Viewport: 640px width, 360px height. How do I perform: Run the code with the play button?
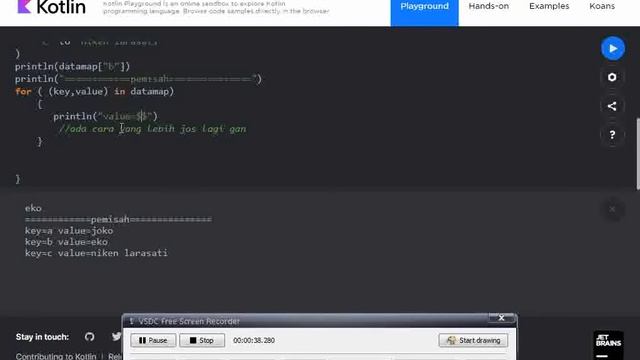click(x=612, y=49)
